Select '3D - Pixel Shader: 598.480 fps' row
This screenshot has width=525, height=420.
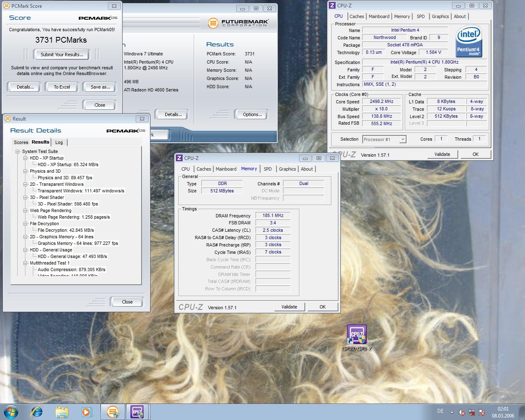click(x=68, y=204)
